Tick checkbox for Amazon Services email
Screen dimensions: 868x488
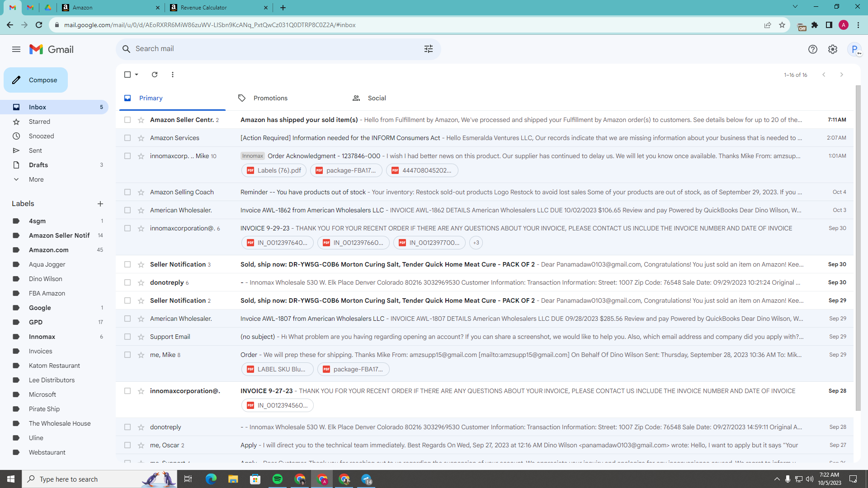(x=127, y=138)
